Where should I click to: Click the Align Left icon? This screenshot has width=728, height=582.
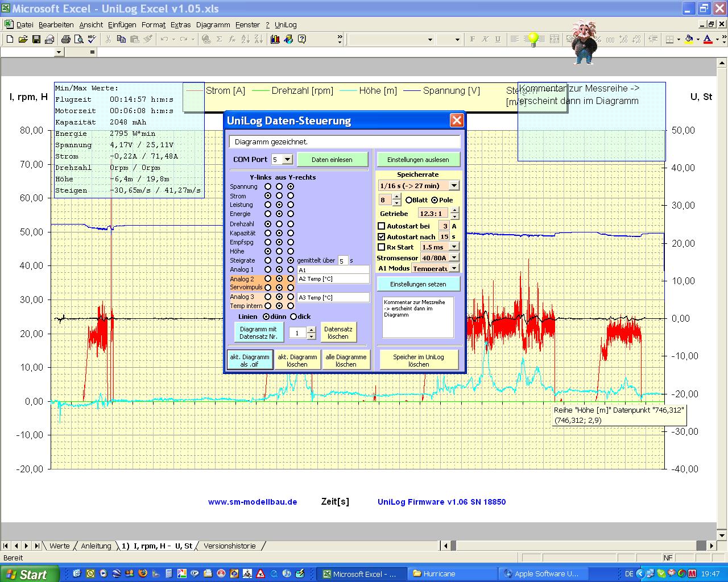(x=515, y=39)
